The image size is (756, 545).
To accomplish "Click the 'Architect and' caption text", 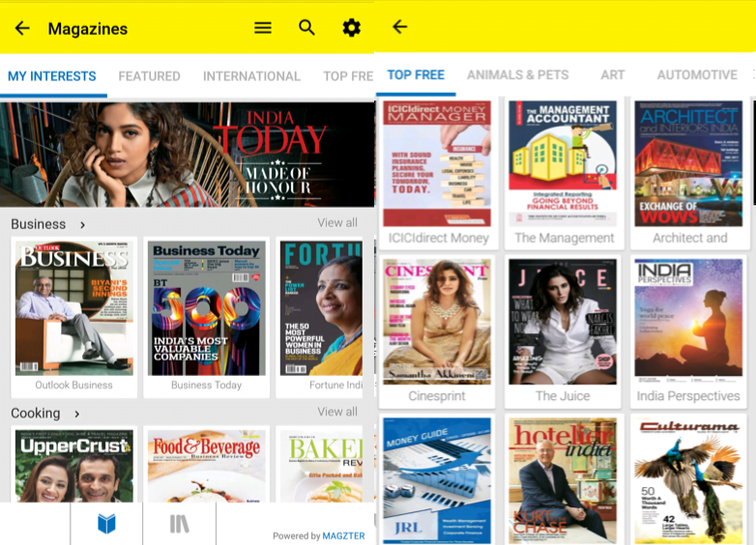I will (x=690, y=238).
